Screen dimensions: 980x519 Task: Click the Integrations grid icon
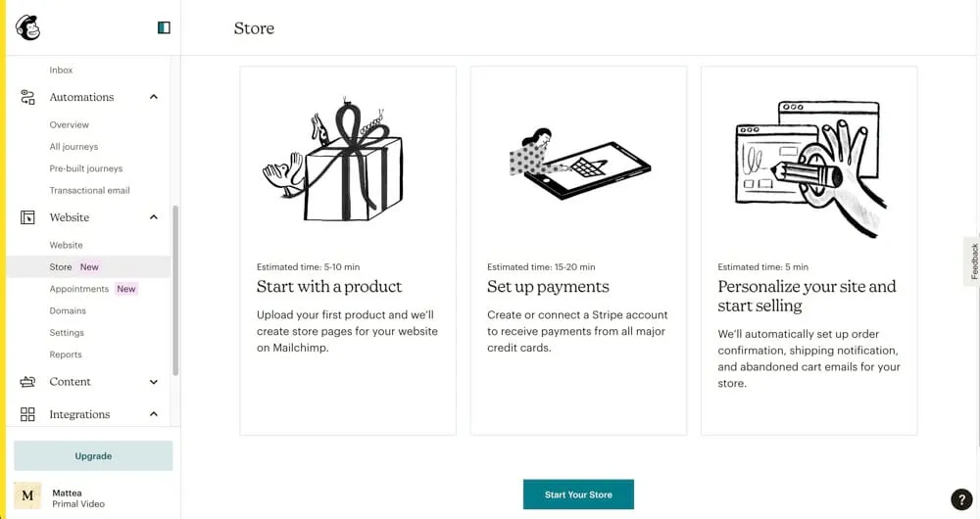(x=27, y=414)
